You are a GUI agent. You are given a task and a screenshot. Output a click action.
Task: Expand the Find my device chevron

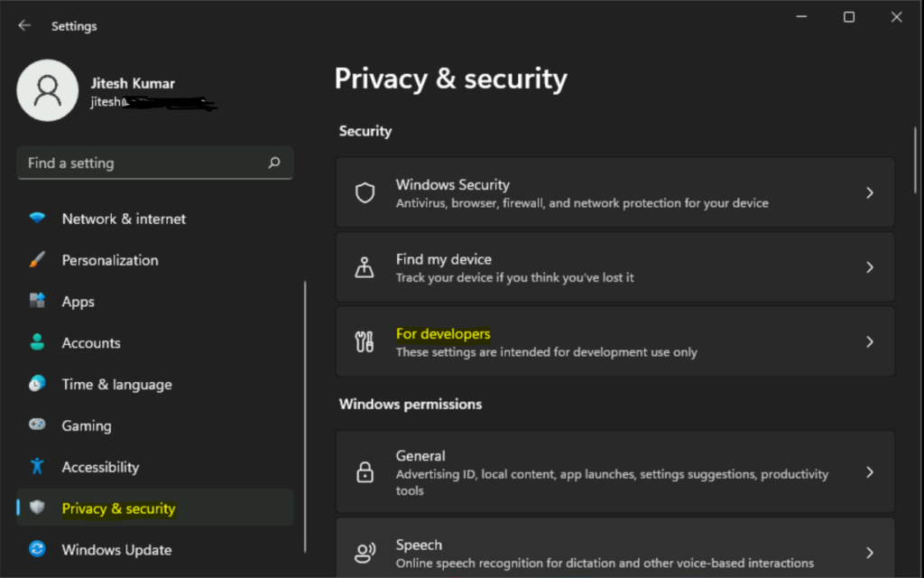869,267
